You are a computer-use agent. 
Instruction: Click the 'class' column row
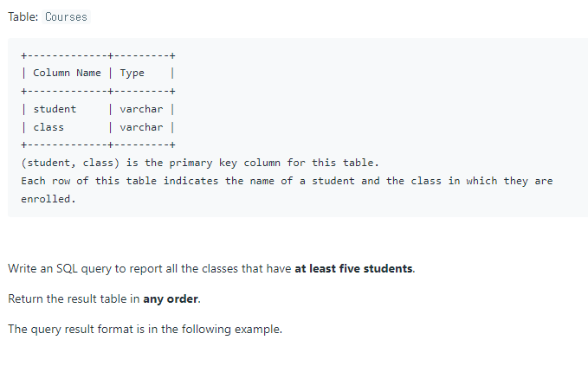[x=98, y=127]
